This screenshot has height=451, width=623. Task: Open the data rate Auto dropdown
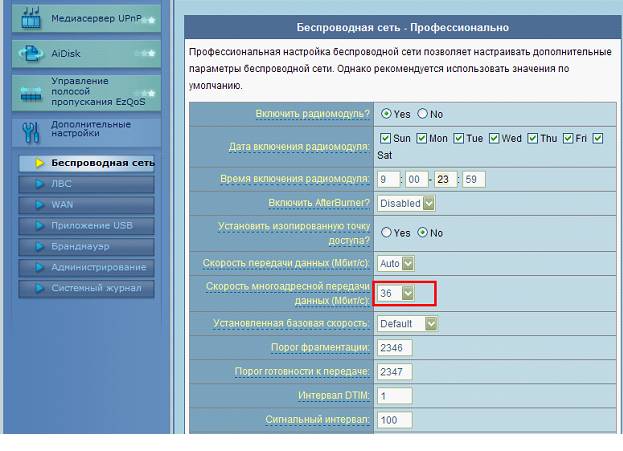tap(396, 263)
